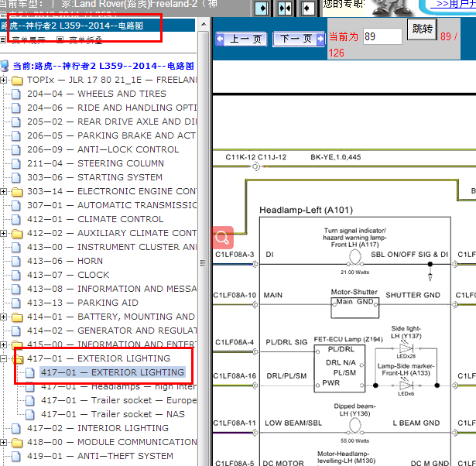Click the right-arrow panel toolbar icon
The width and height of the screenshot is (476, 466).
point(262,9)
